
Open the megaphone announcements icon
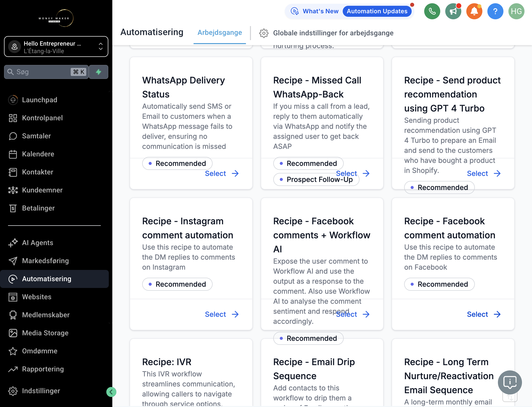pos(453,11)
